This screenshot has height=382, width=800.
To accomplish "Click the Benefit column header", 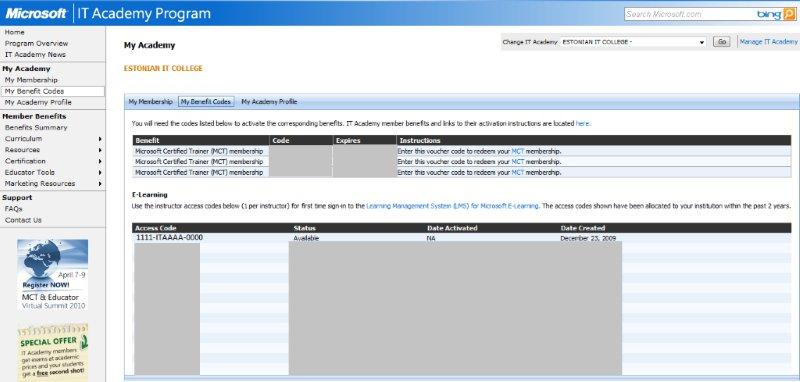I will point(147,140).
